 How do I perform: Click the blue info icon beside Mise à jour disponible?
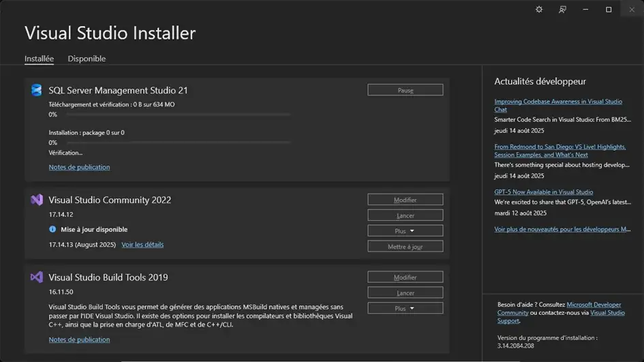click(x=52, y=229)
